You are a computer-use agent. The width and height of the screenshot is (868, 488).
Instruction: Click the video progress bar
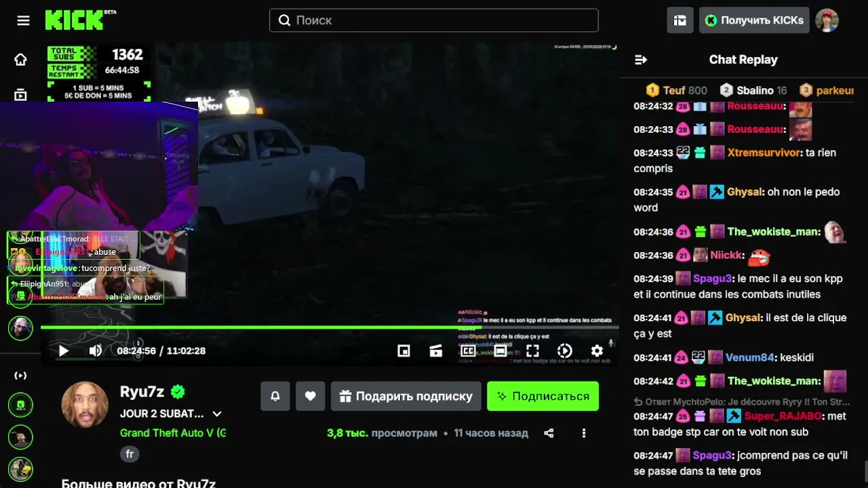click(x=330, y=327)
